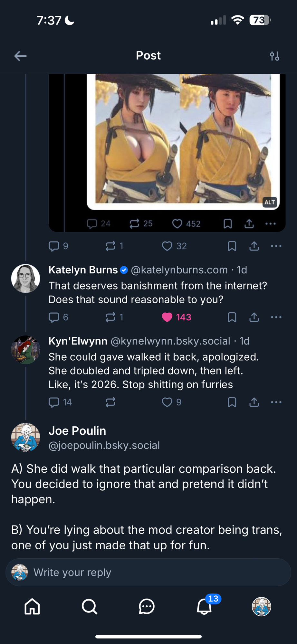
Task: Go back using the arrow icon
Action: point(20,56)
